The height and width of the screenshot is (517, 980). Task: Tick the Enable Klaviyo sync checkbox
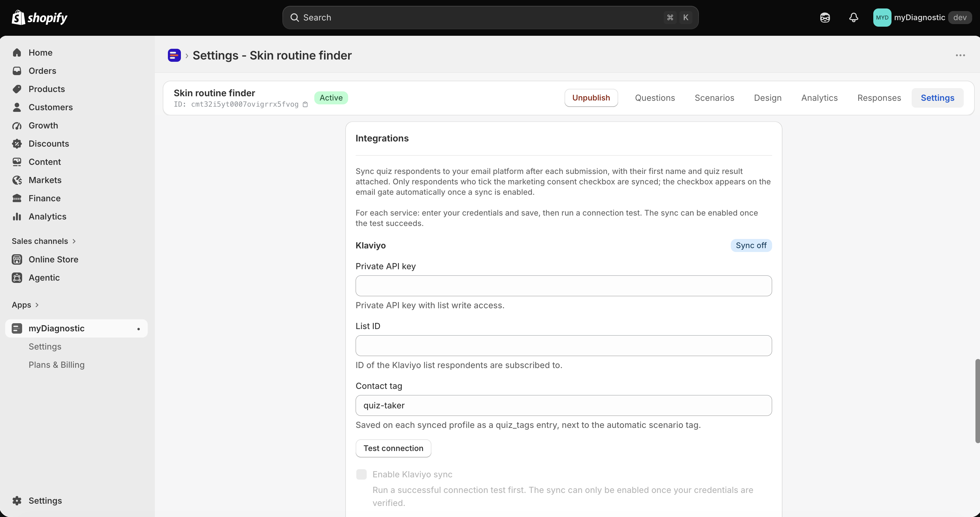361,474
